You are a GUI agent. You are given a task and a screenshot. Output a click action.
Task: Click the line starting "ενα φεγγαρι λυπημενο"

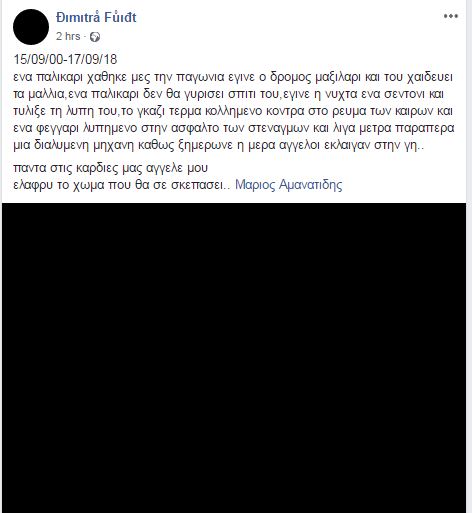coord(234,128)
